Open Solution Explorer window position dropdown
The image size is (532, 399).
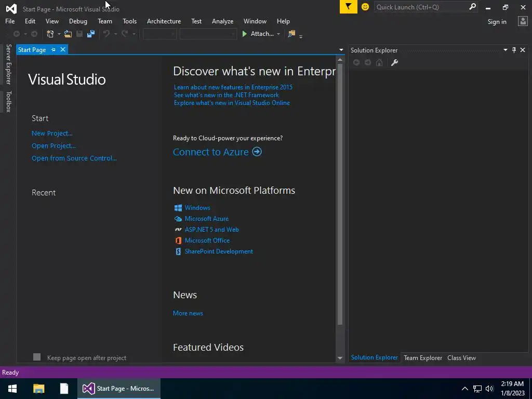tap(505, 50)
